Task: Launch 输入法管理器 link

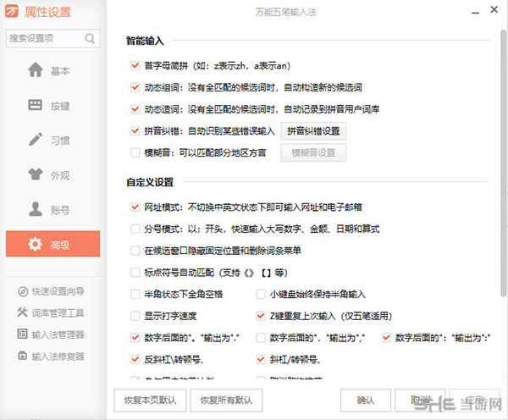Action: pos(58,334)
